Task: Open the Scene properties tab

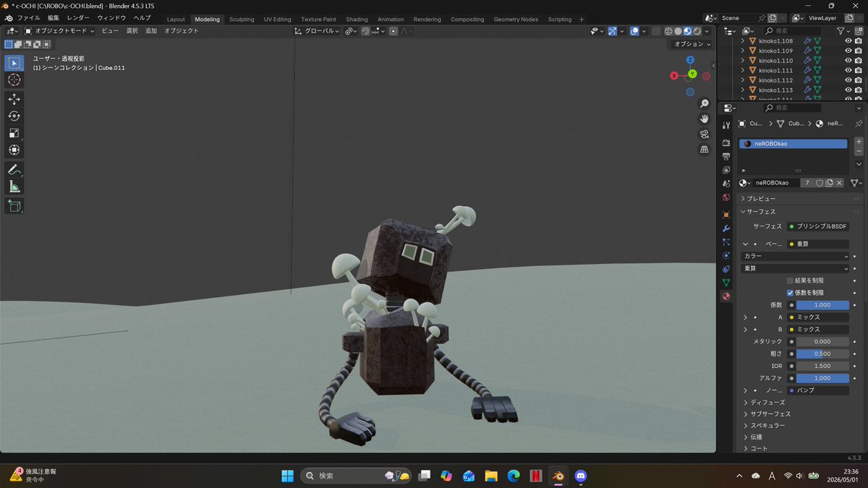Action: 726,184
